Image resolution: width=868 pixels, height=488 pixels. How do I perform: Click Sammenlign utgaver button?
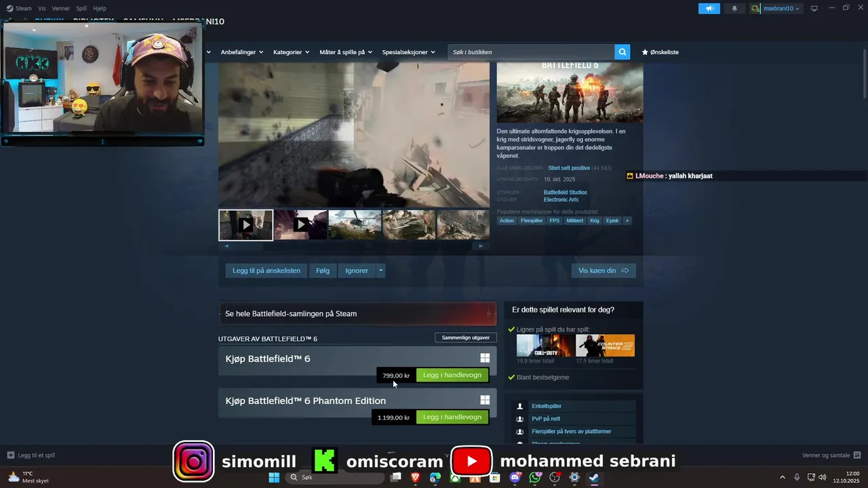(x=465, y=338)
